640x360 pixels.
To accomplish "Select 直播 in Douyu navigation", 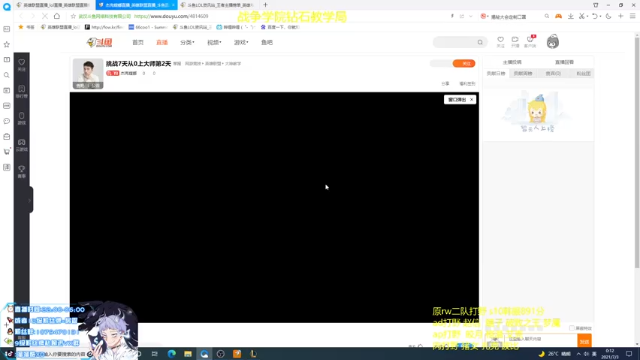I will click(162, 42).
